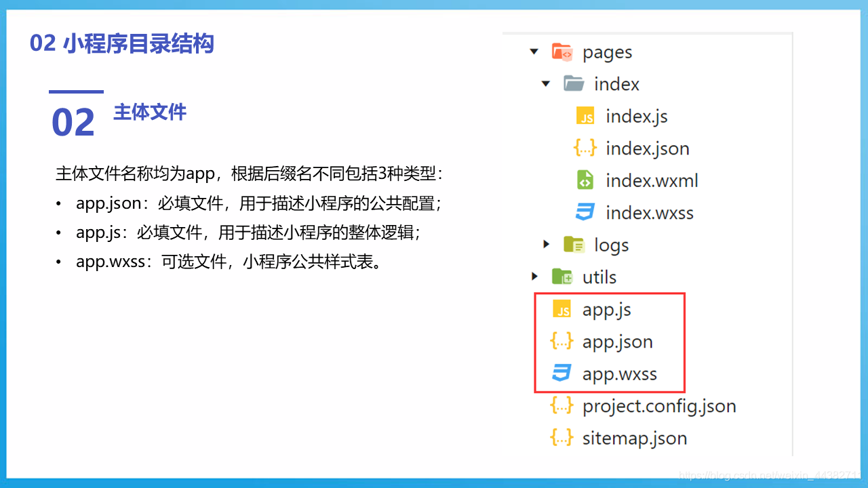Select the index folder label
The height and width of the screenshot is (488, 868).
click(x=616, y=84)
